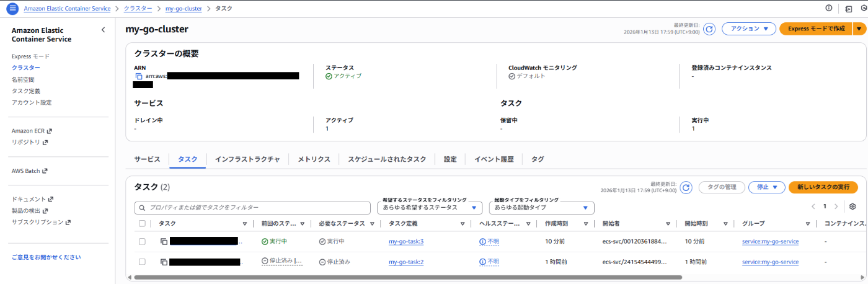Select the stopped task row checkbox
This screenshot has height=284, width=868.
tap(142, 262)
